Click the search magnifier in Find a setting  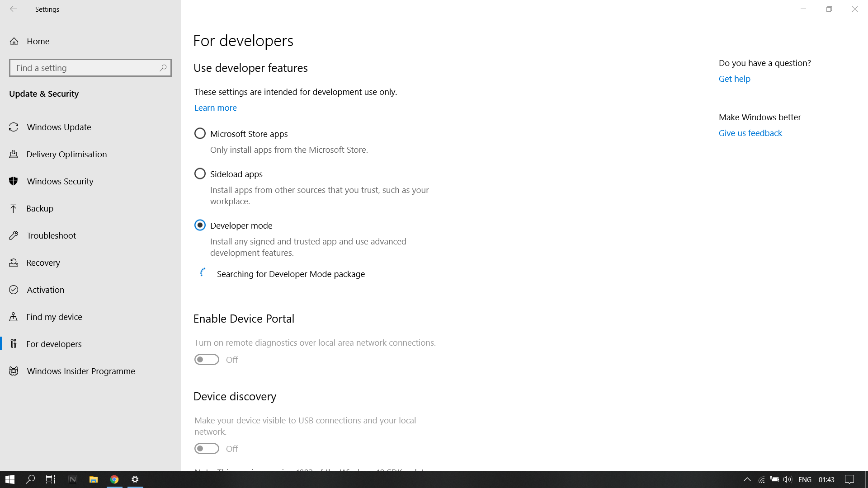(x=163, y=68)
